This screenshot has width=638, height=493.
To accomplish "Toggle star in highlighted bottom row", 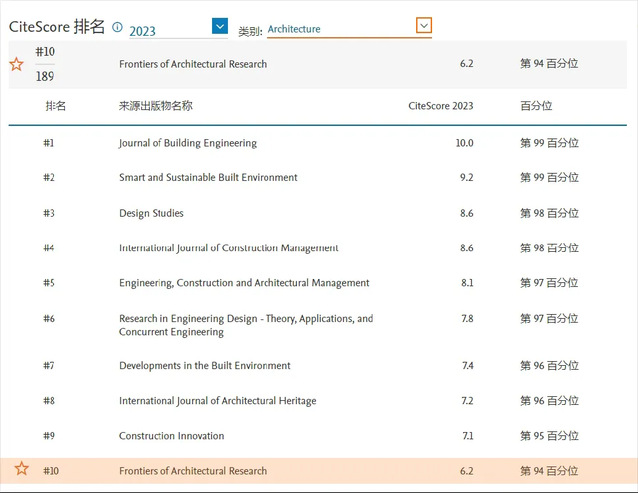I will [21, 469].
